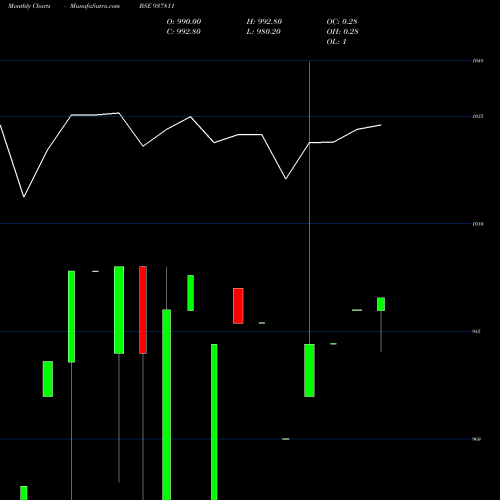Image resolution: width=500 pixels, height=500 pixels.
Task: Click the 'Monthly Charts' title text
Action: pos(29,6)
